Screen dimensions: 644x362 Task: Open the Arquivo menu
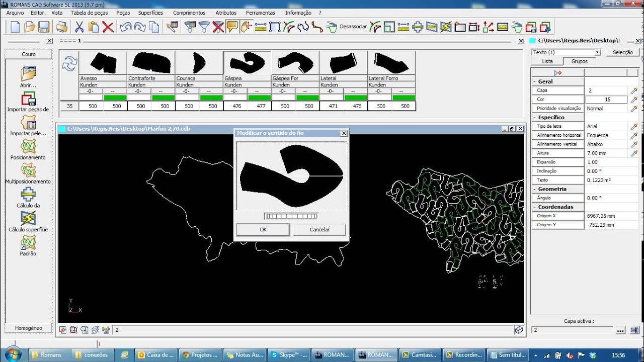coord(15,13)
